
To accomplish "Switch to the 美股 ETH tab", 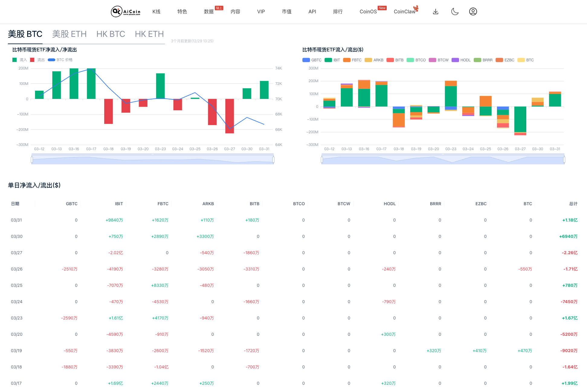I will [x=69, y=34].
